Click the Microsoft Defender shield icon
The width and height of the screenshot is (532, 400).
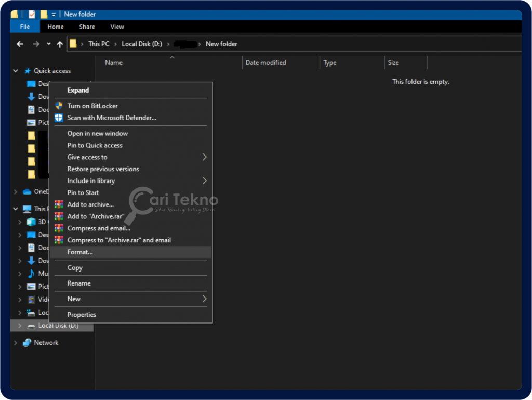tap(59, 118)
